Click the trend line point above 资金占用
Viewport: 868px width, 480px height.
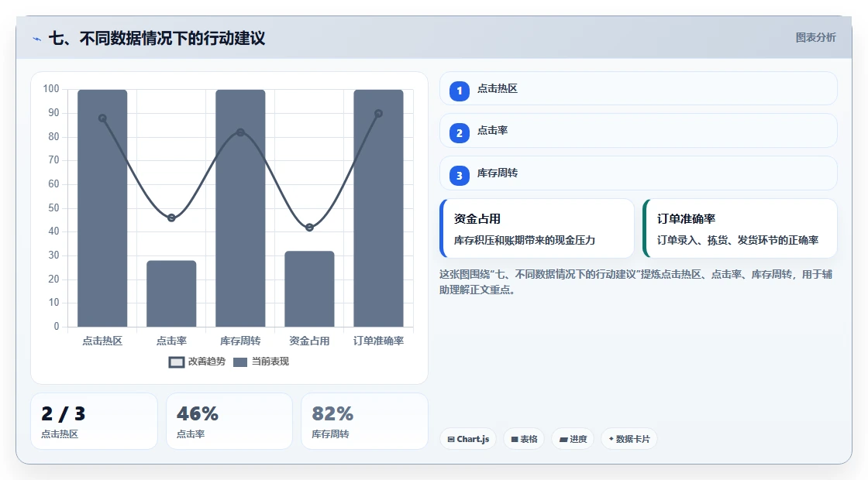pyautogui.click(x=309, y=228)
